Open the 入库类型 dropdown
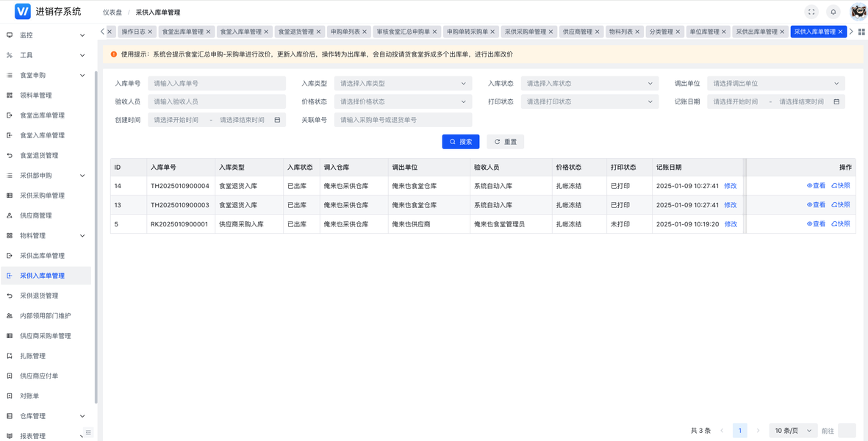 pyautogui.click(x=403, y=84)
